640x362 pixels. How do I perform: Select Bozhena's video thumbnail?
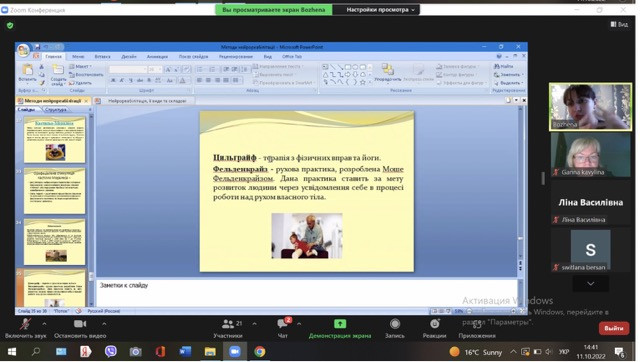pos(590,107)
